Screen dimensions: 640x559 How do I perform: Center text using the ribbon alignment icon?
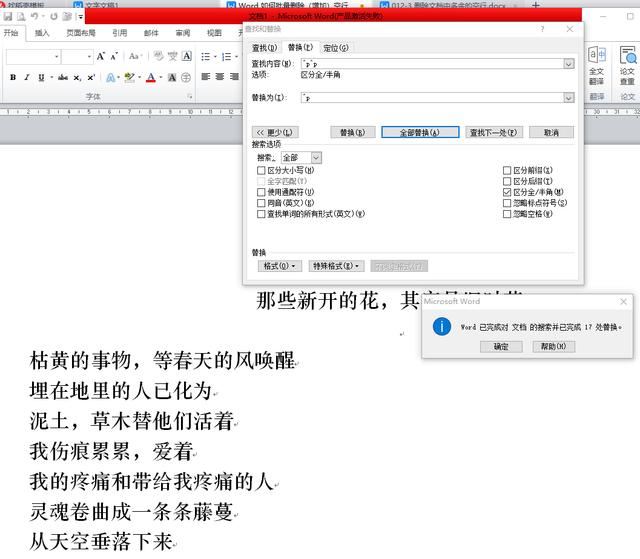(x=220, y=77)
